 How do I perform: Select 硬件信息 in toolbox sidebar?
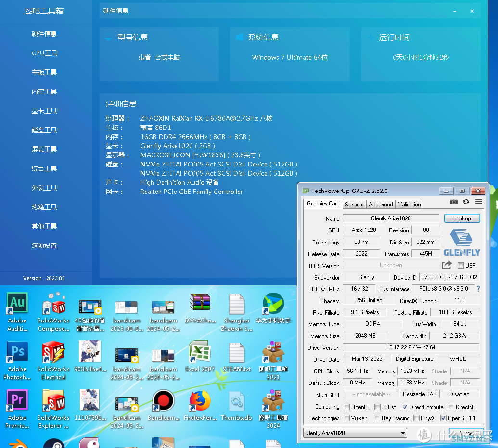click(x=44, y=34)
